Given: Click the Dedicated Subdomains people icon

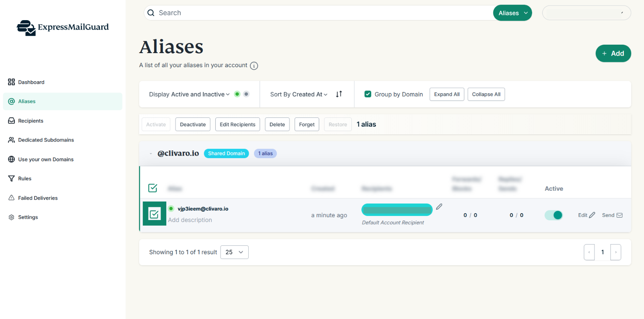Looking at the screenshot, I should click(x=11, y=140).
